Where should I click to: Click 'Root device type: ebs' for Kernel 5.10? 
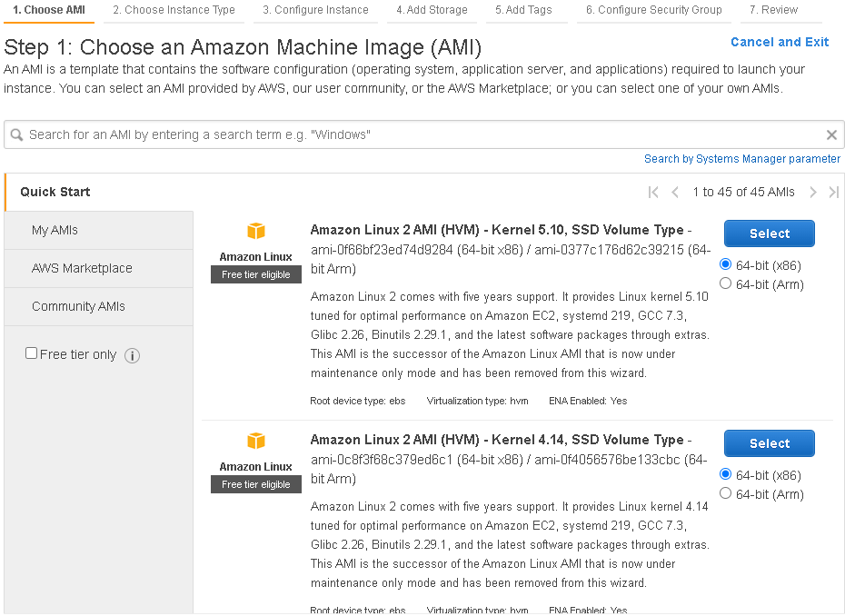[358, 401]
